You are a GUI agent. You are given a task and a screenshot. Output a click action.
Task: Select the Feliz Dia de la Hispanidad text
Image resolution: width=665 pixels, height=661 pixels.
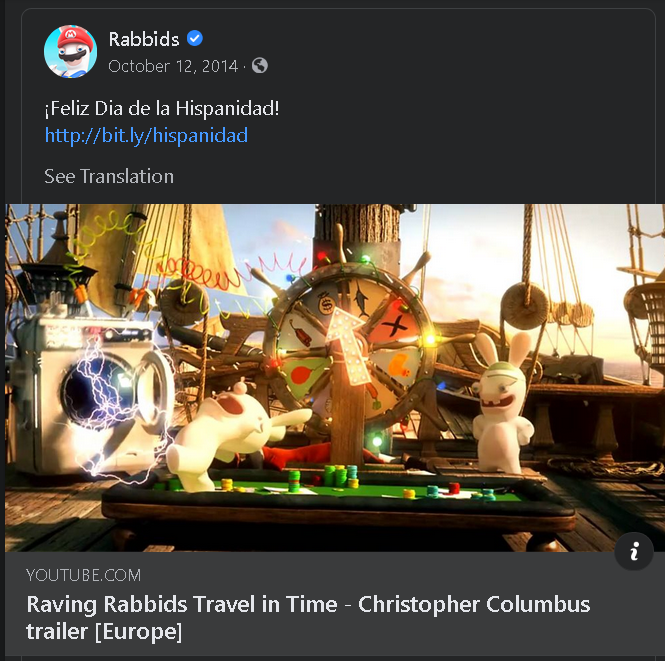click(162, 109)
